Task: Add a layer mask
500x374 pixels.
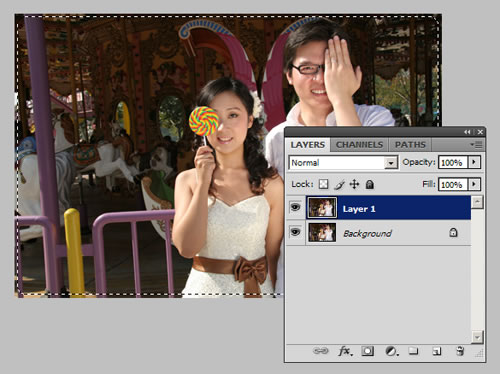Action: (x=368, y=351)
